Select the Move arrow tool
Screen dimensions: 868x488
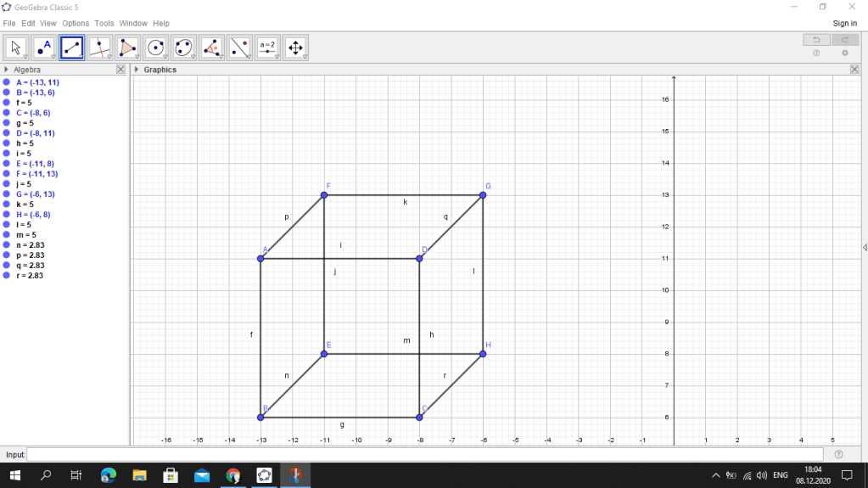[16, 48]
